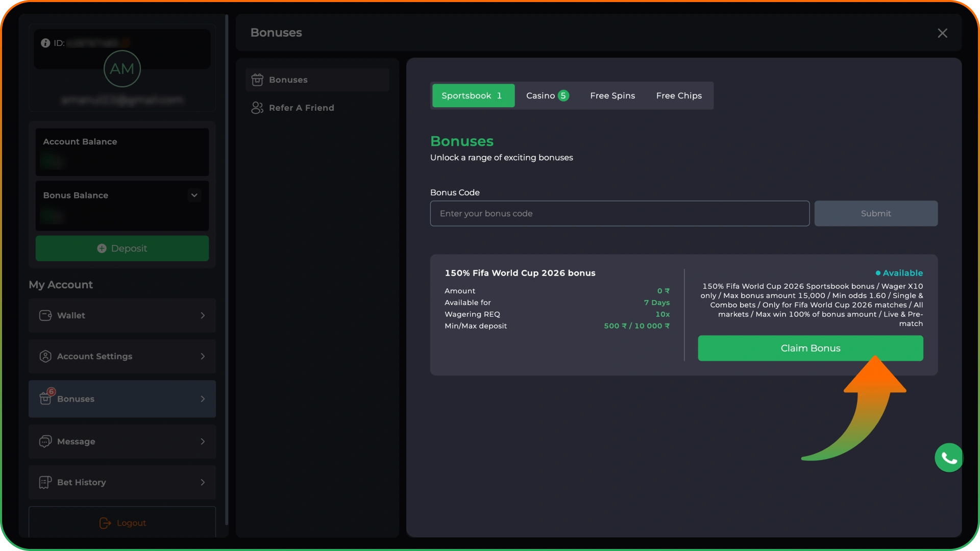
Task: Click the Bet History icon
Action: (45, 483)
